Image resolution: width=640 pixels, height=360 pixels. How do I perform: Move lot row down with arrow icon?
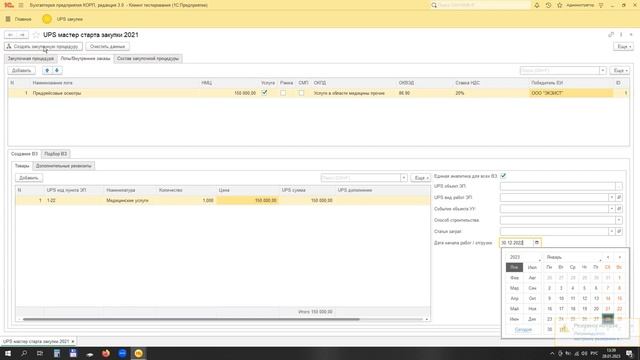57,71
